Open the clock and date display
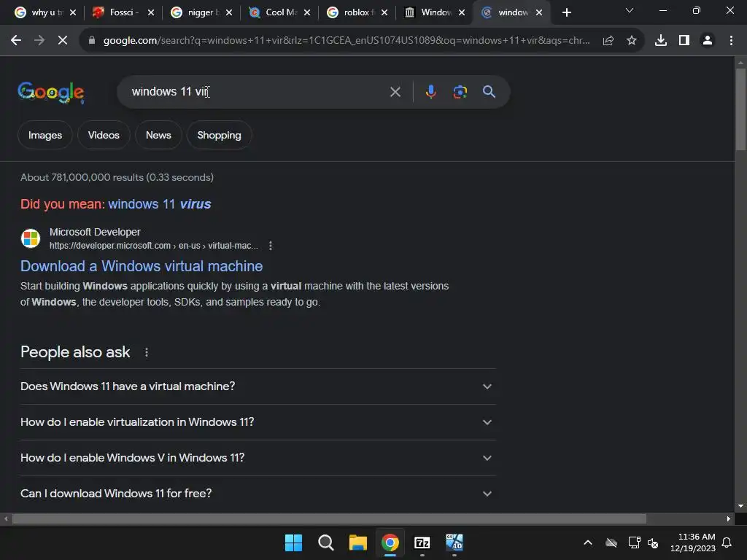 [x=693, y=542]
